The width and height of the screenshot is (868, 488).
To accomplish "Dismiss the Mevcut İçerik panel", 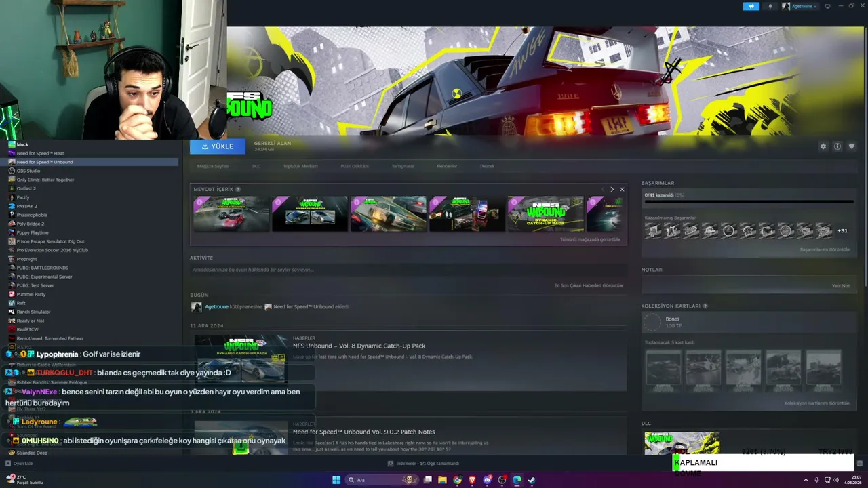I will [x=622, y=189].
